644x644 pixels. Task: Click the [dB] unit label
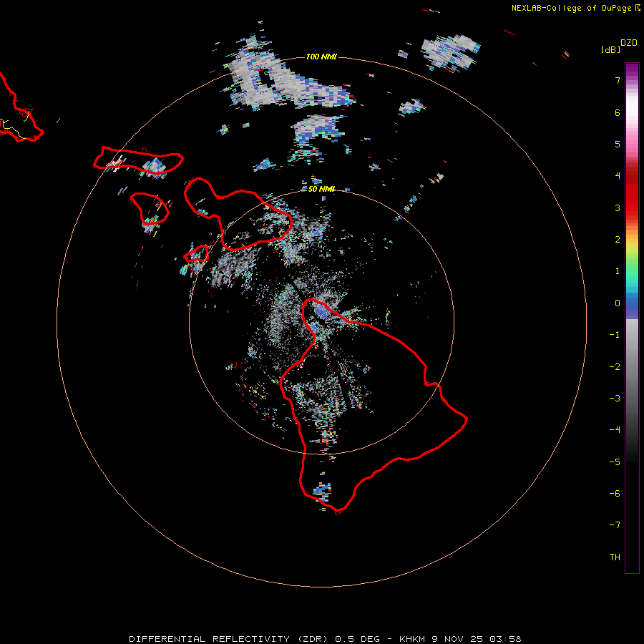coord(611,49)
